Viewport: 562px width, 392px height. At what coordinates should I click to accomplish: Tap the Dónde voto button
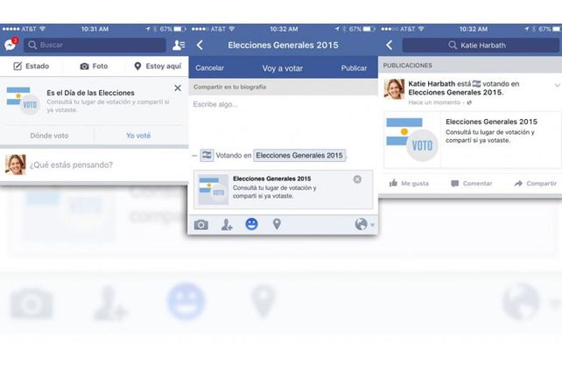pyautogui.click(x=49, y=136)
